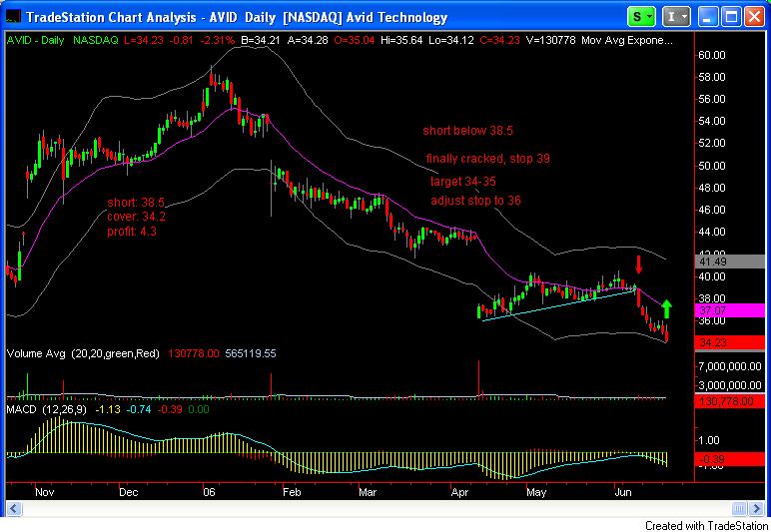
Task: Minimize the Chart Analysis window
Action: click(x=708, y=17)
